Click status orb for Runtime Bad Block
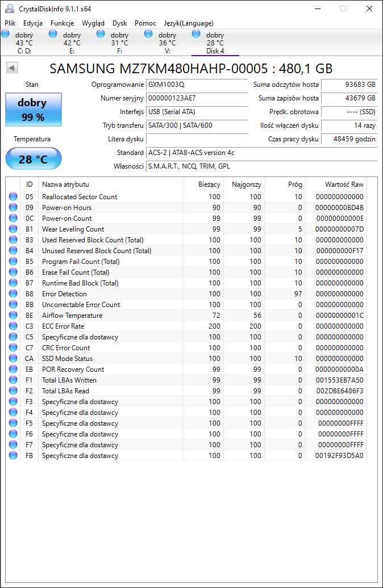The image size is (383, 588). [13, 283]
